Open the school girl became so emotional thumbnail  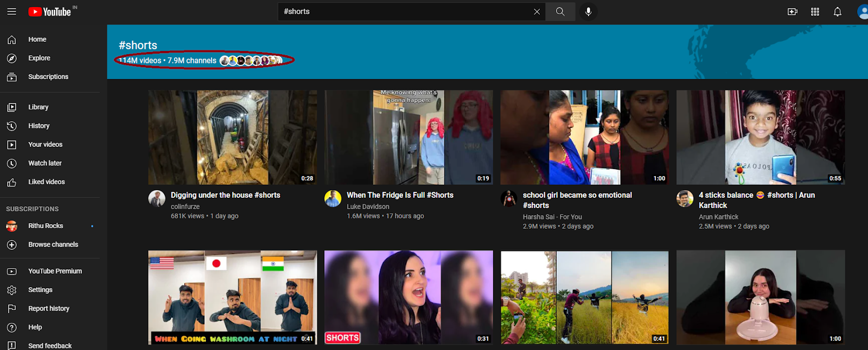click(x=584, y=138)
